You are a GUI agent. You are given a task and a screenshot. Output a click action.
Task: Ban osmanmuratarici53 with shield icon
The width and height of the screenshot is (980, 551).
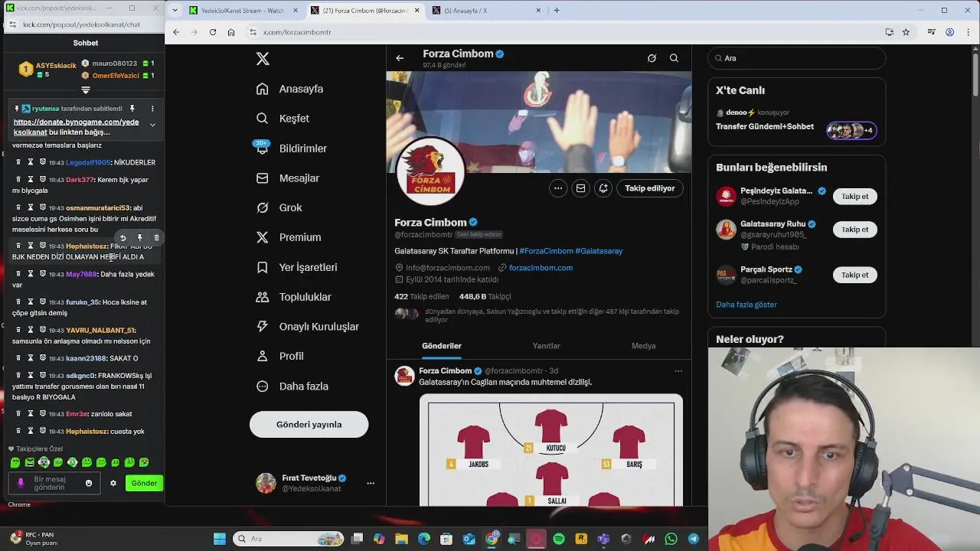click(x=42, y=207)
